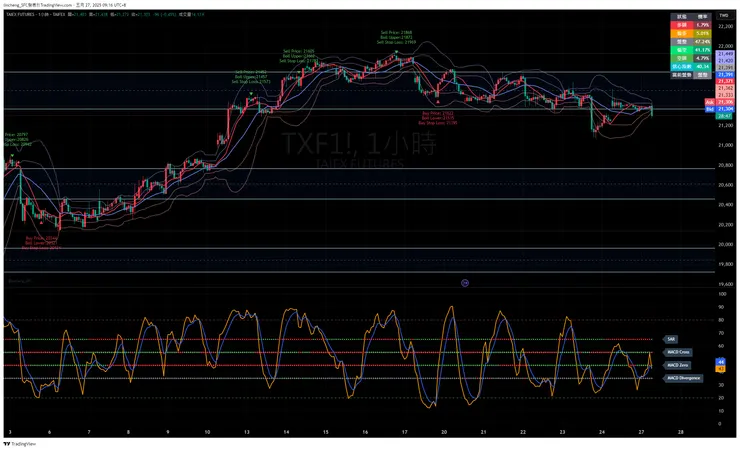This screenshot has height=450, width=740.
Task: Click the 47.24% cell in status table
Action: coord(703,42)
